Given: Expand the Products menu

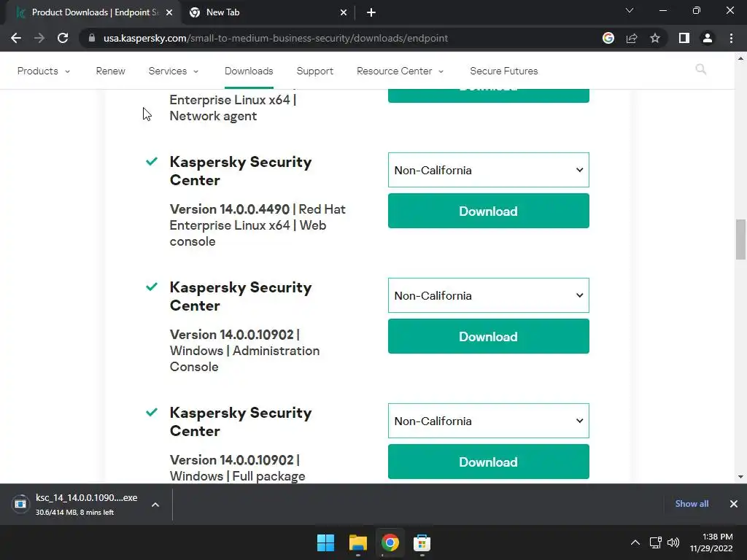Looking at the screenshot, I should click(43, 71).
